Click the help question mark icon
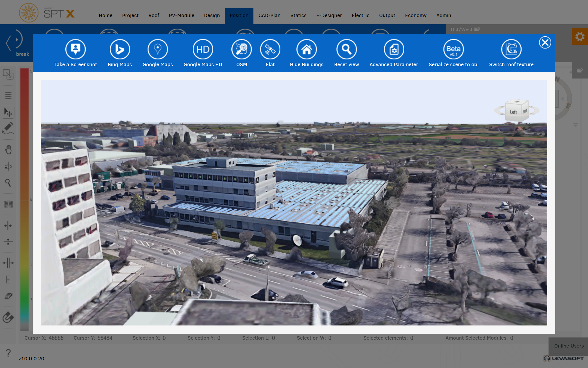 point(8,353)
